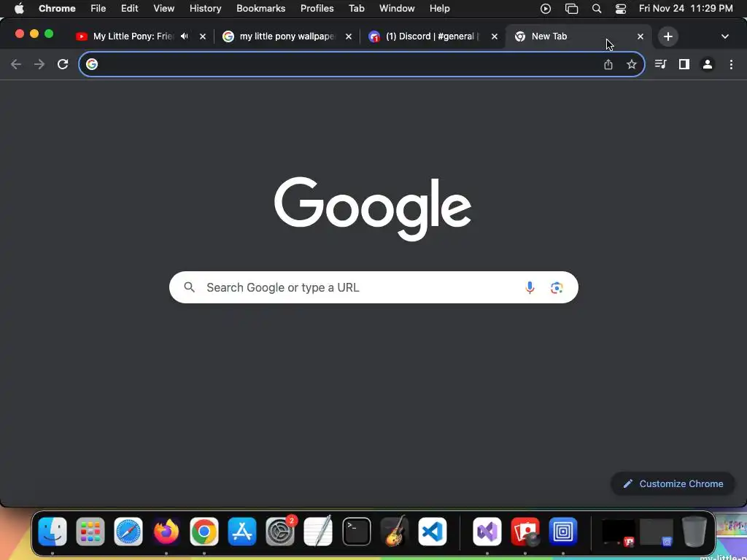The width and height of the screenshot is (747, 560).
Task: Close the New Tab tab
Action: (640, 36)
